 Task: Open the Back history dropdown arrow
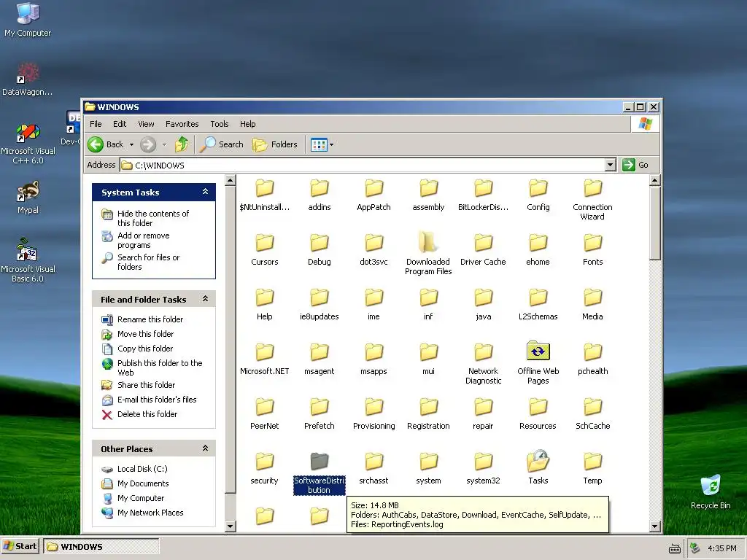131,144
